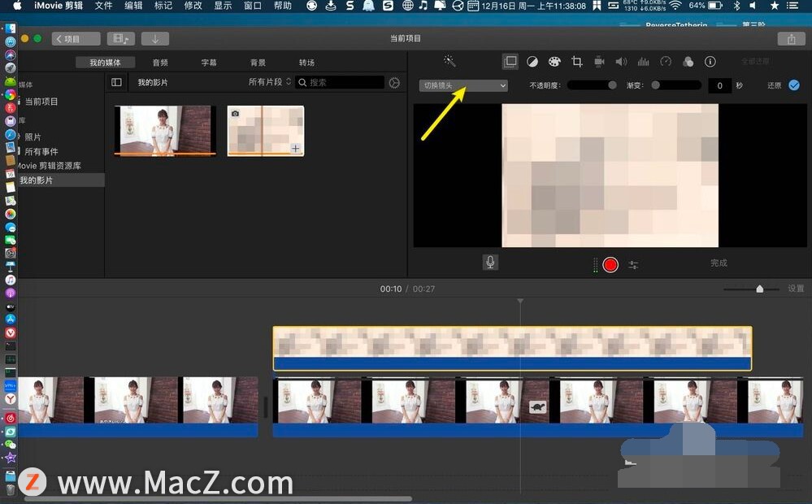Start recording with the red record button
The image size is (812, 504).
(610, 265)
